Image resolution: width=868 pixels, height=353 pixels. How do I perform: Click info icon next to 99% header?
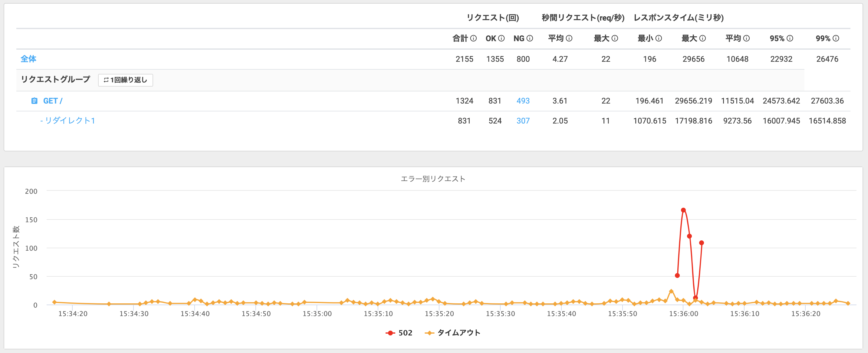(836, 38)
